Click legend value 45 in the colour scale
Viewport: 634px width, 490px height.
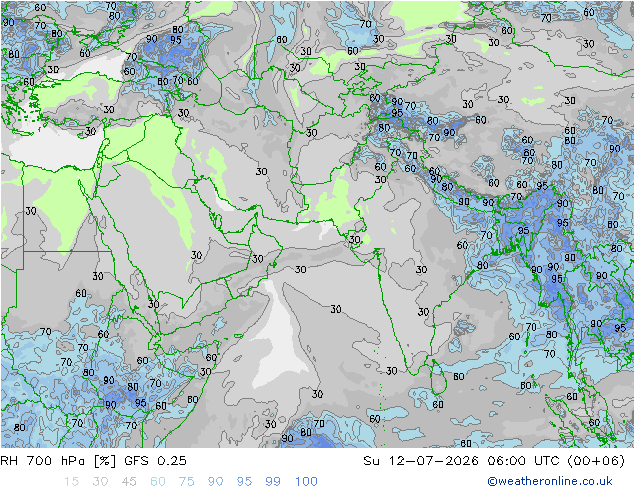coord(129,482)
